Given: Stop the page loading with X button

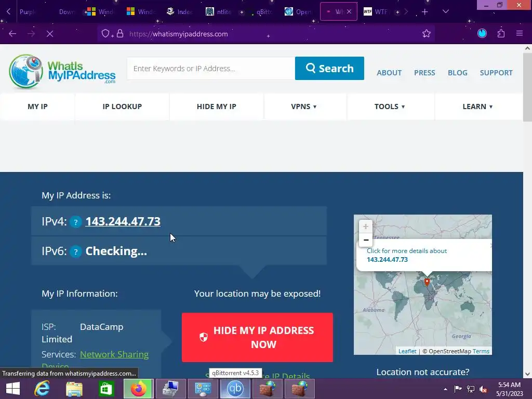Looking at the screenshot, I should [x=49, y=34].
